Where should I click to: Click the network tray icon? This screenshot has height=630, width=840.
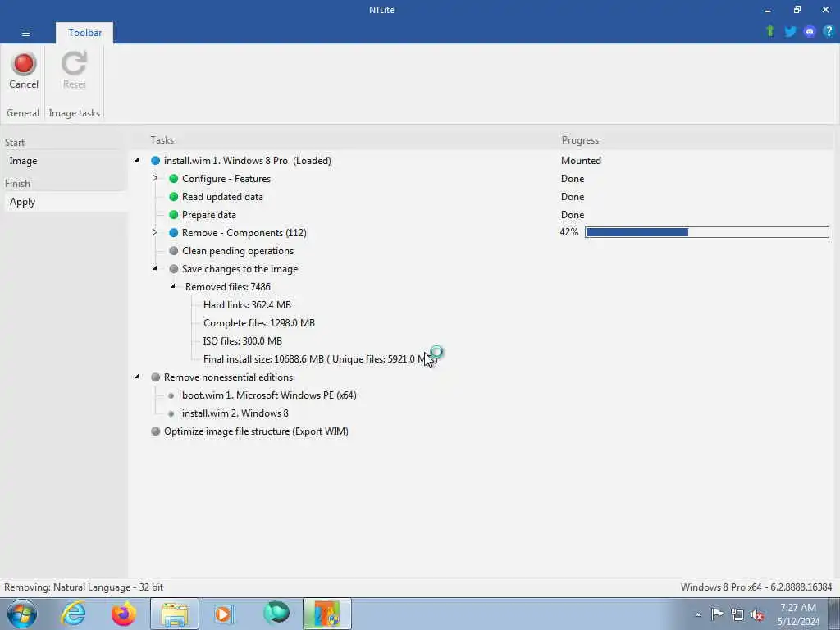pos(737,615)
